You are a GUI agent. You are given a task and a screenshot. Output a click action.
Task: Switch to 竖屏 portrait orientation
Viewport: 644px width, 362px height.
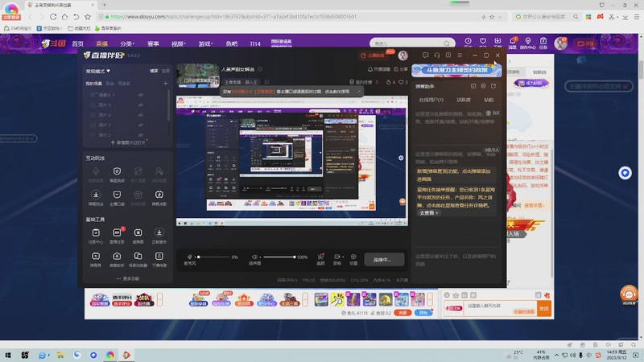pos(165,71)
